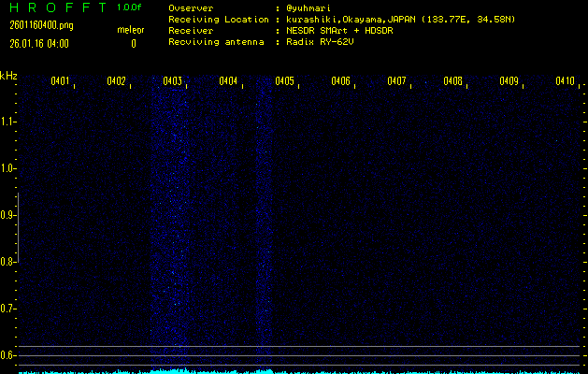The height and width of the screenshot is (374, 588).
Task: Click the Recviving antenna field label
Action: (216, 42)
